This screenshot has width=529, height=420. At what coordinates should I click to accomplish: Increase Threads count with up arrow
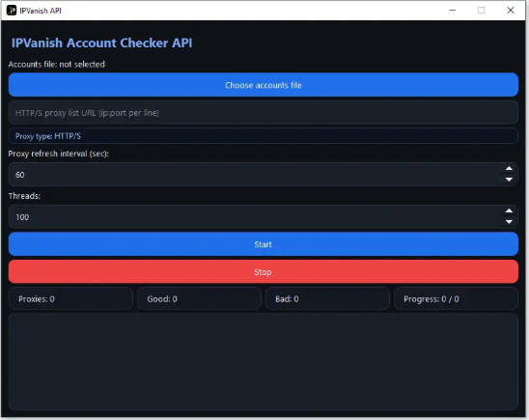pyautogui.click(x=509, y=210)
